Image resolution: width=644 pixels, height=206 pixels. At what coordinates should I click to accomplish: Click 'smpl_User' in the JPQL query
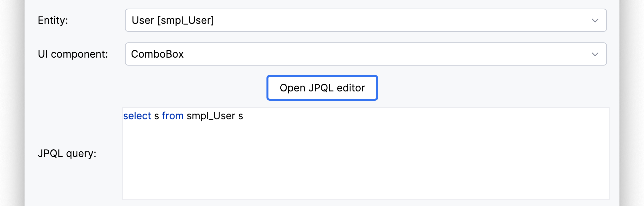coord(211,116)
